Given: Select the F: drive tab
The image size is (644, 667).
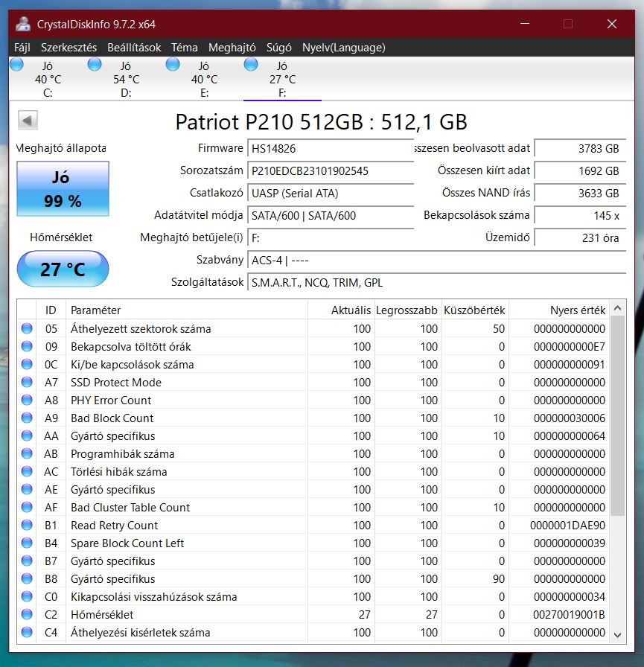Looking at the screenshot, I should click(282, 79).
